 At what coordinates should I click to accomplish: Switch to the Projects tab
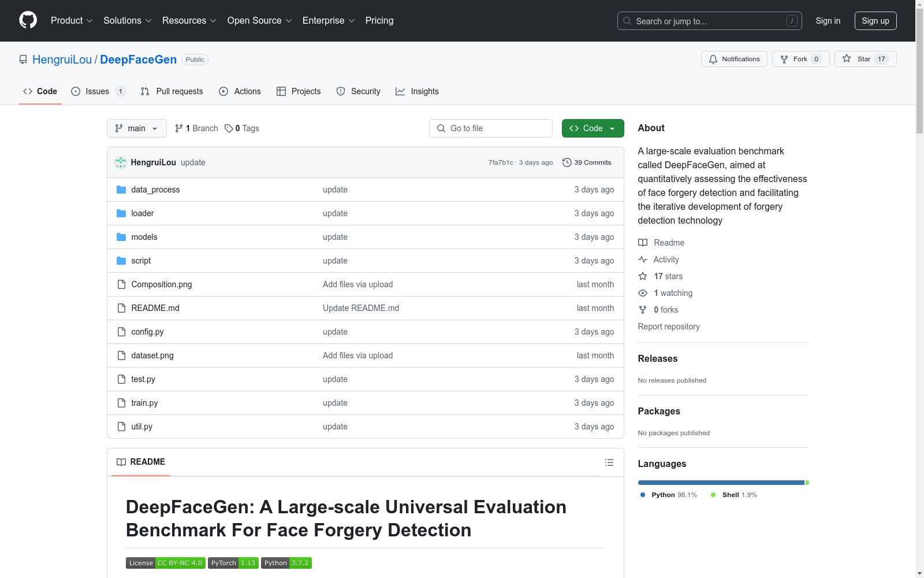tap(299, 91)
